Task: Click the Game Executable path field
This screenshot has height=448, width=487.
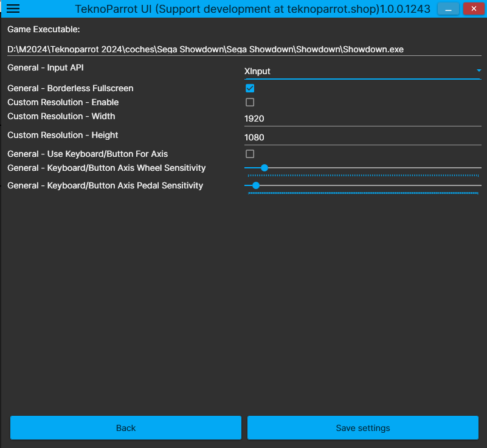Action: (x=244, y=49)
